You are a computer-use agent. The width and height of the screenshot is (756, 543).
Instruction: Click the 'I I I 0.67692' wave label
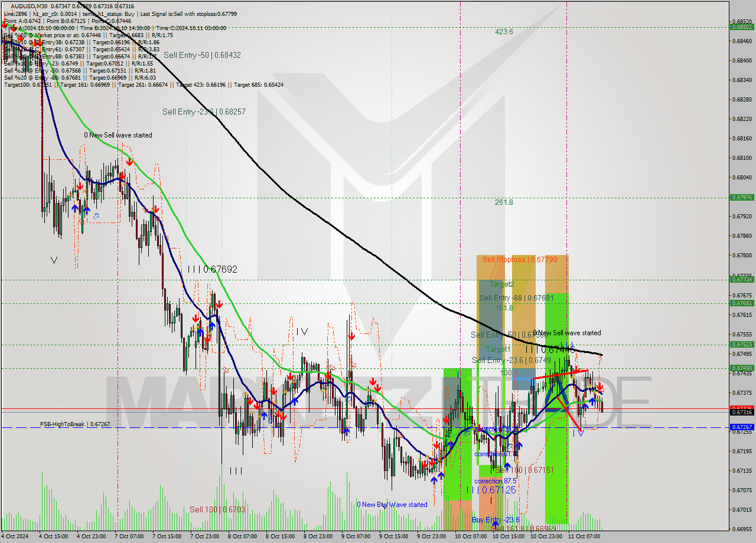212,269
